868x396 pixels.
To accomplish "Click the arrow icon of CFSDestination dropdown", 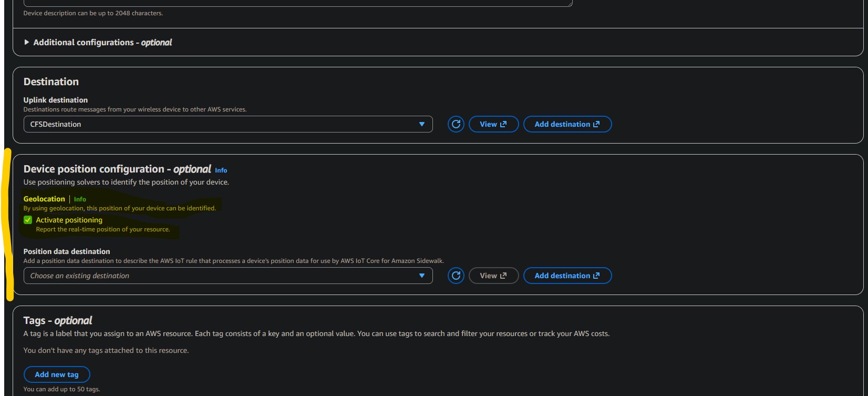I will tap(421, 124).
